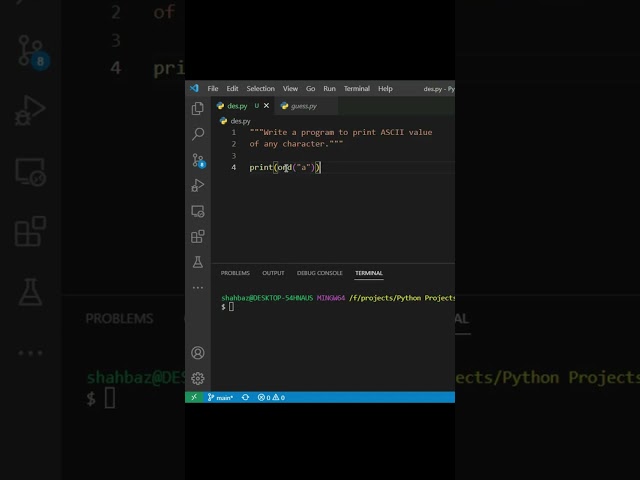Click the shahbaz@DESKTOP terminal path text
The width and height of the screenshot is (640, 480).
(x=338, y=298)
